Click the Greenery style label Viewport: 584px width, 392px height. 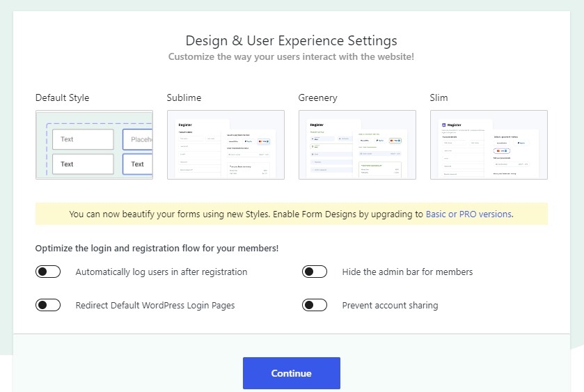click(317, 97)
